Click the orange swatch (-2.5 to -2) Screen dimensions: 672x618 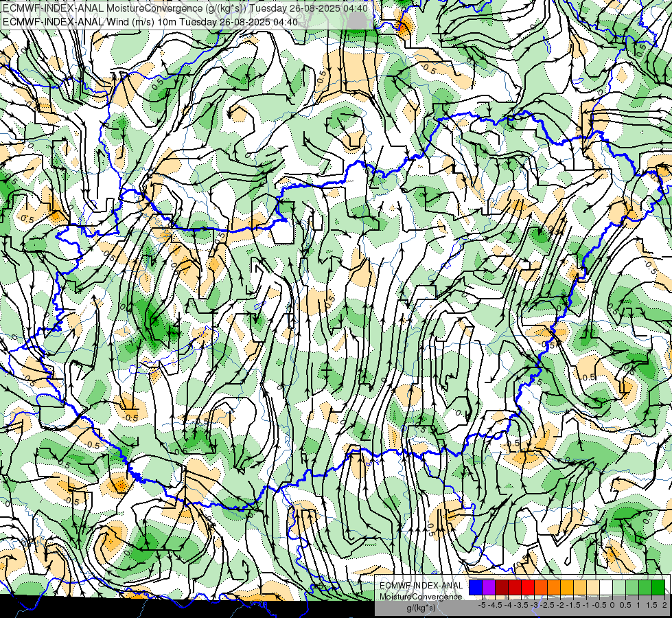tap(554, 587)
